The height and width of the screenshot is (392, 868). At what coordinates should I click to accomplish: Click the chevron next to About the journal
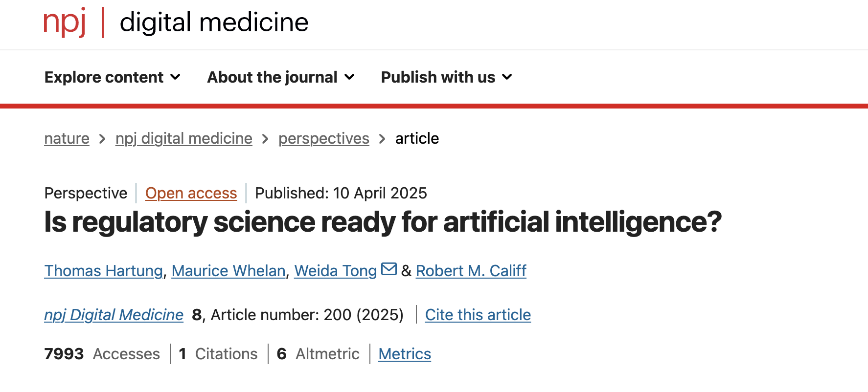click(349, 77)
